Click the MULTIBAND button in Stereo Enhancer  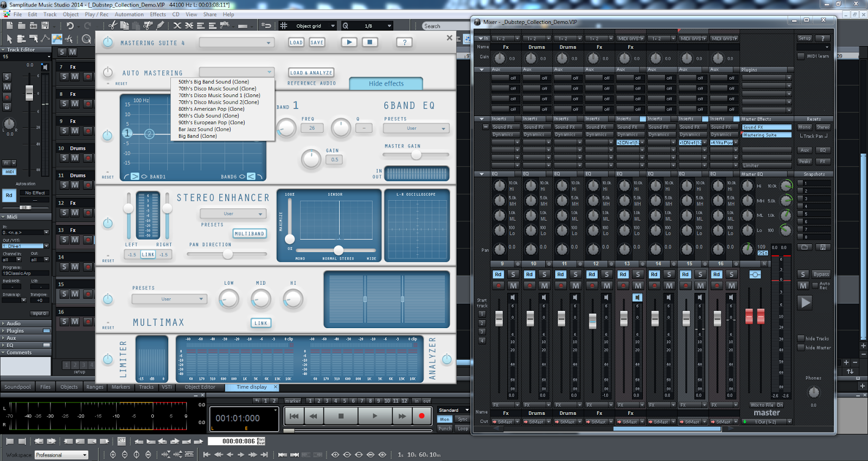pos(250,233)
